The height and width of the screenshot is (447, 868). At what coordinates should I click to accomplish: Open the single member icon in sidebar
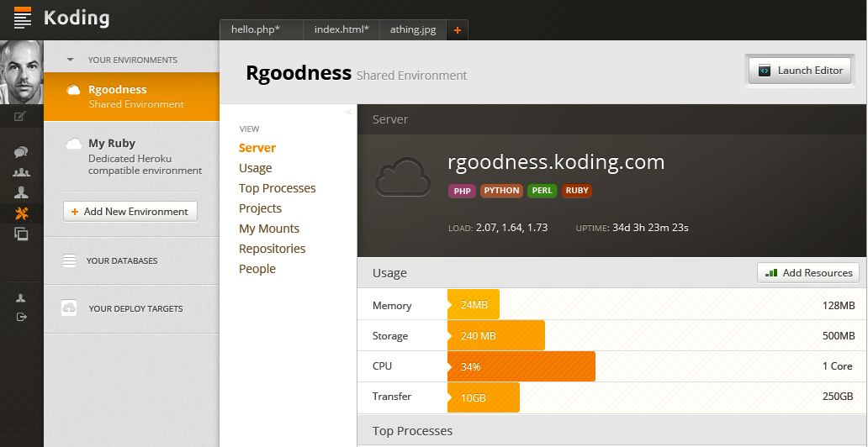21,192
